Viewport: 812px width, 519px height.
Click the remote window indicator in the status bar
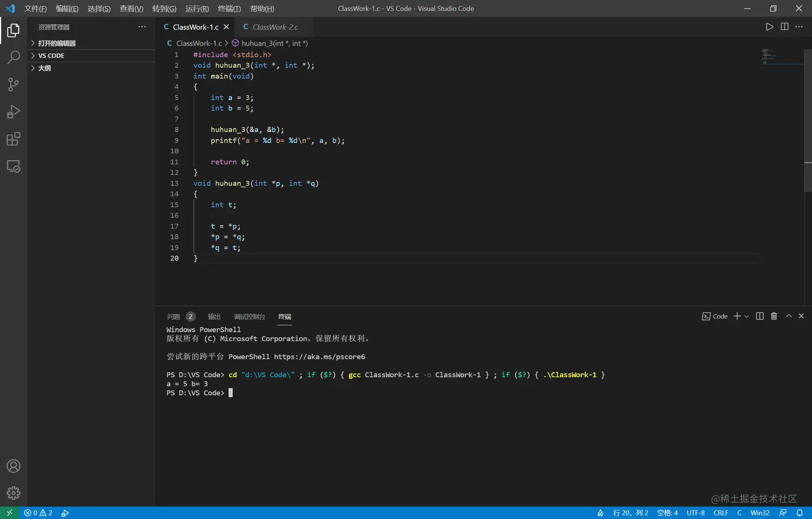(x=9, y=513)
